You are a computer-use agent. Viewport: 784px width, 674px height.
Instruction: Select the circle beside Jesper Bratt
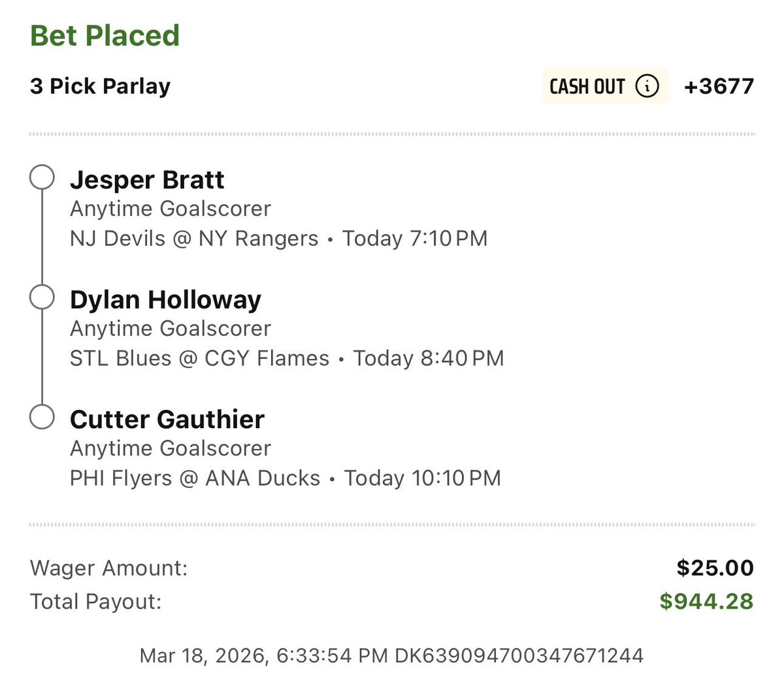[x=42, y=178]
